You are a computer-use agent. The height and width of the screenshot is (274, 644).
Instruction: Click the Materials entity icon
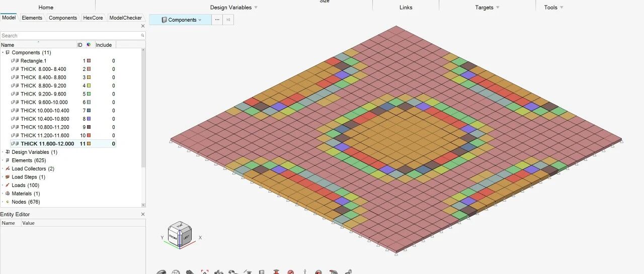point(8,194)
